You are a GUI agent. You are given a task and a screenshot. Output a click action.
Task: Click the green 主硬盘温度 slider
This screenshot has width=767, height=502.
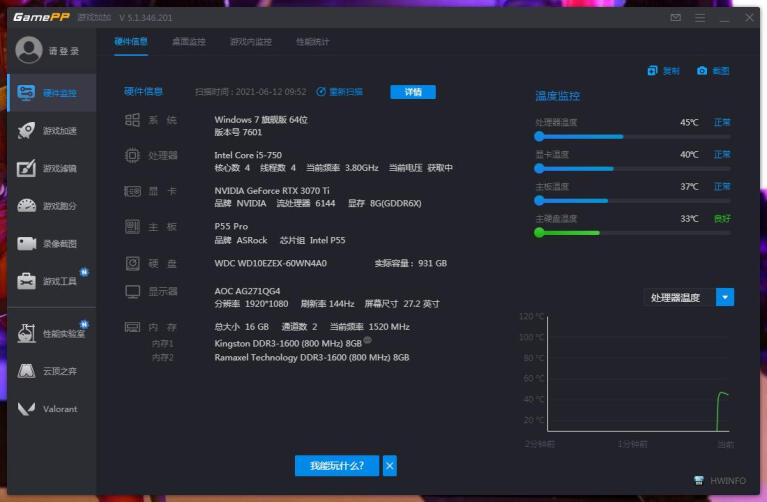tap(632, 233)
